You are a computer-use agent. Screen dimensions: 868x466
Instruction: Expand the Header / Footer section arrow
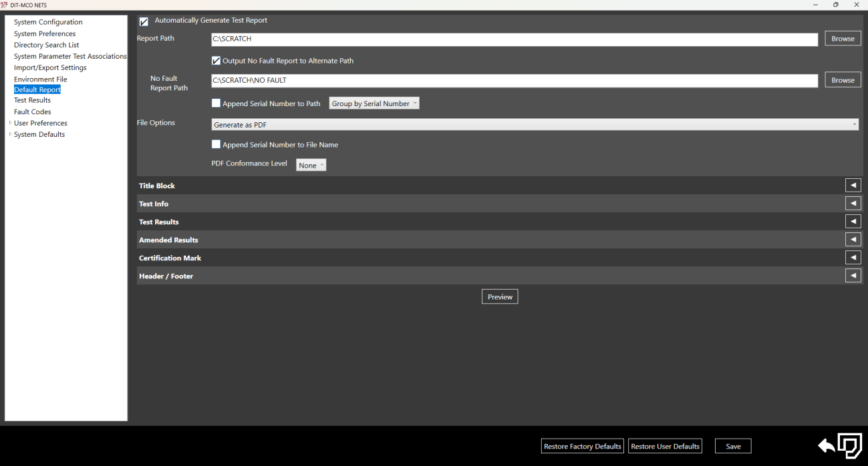point(853,276)
